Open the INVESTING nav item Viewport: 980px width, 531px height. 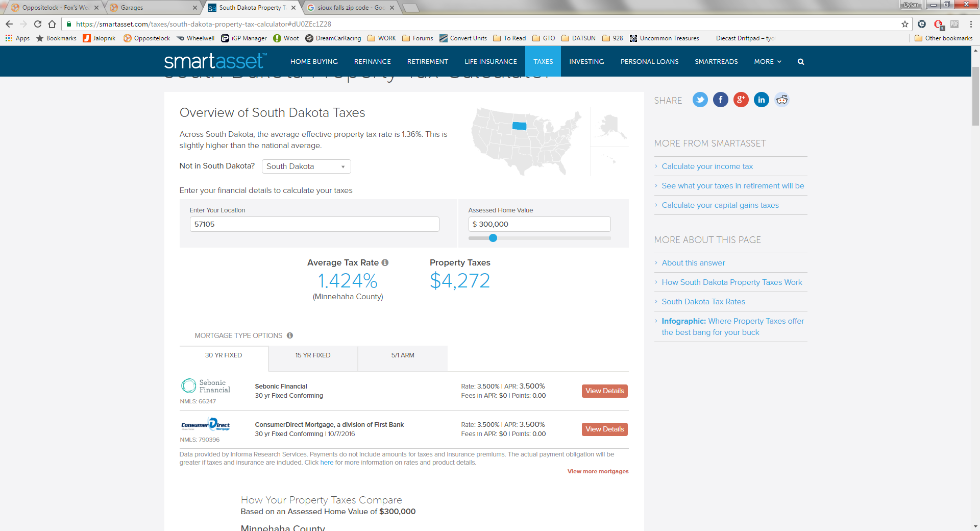pyautogui.click(x=586, y=62)
